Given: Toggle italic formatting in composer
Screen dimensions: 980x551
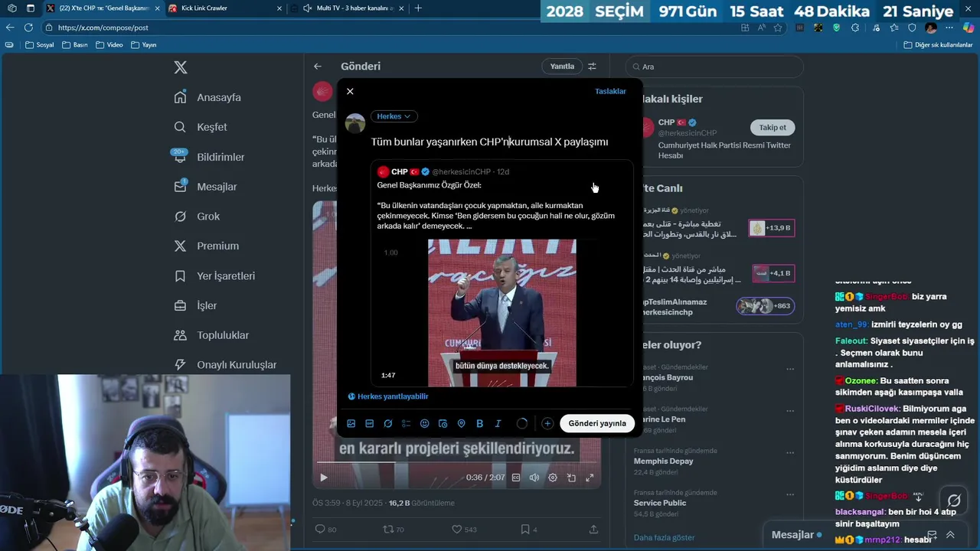Looking at the screenshot, I should click(x=498, y=423).
